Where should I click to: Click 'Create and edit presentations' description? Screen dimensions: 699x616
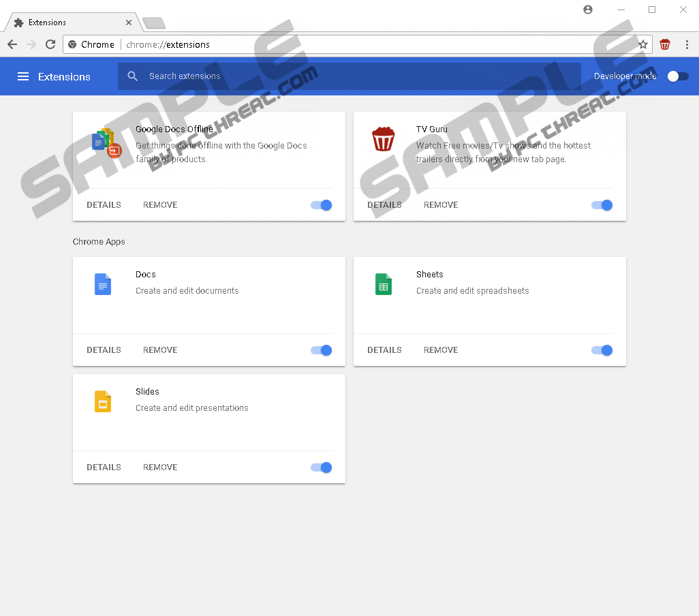[191, 408]
